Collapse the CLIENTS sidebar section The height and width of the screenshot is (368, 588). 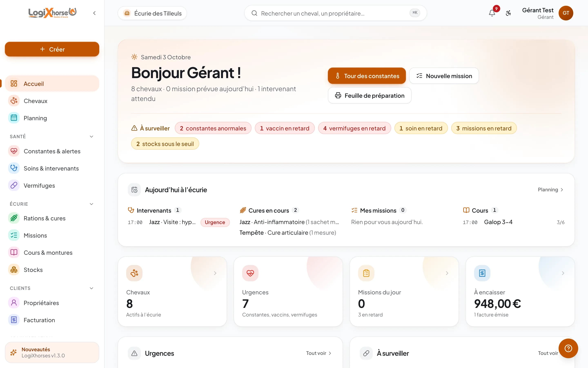(x=92, y=288)
